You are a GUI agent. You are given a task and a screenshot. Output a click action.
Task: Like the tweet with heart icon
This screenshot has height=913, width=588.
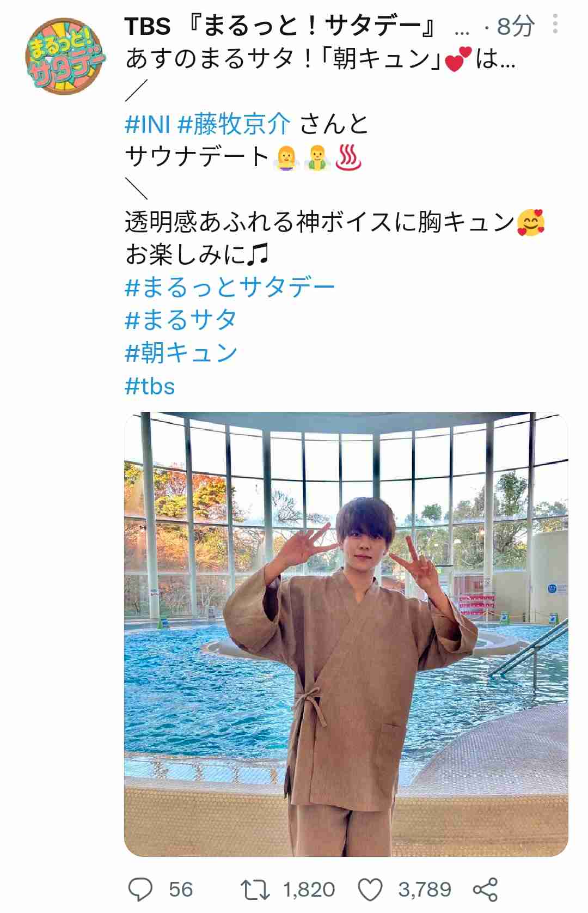pyautogui.click(x=370, y=889)
